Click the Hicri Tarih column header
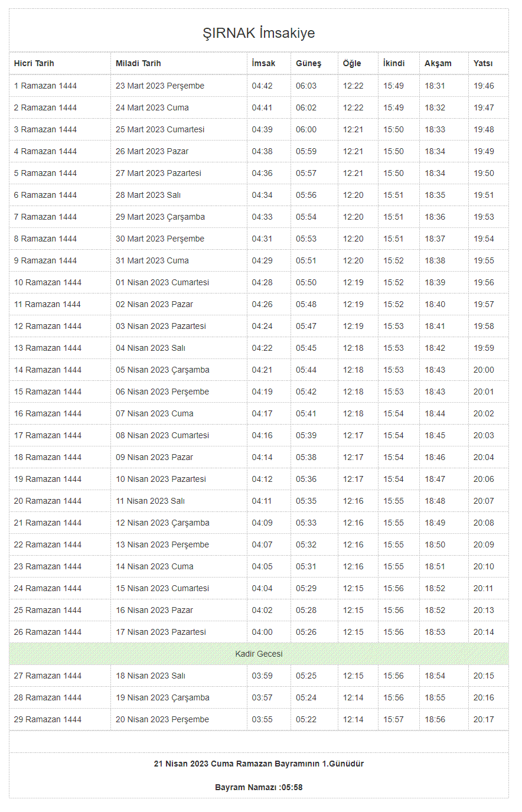The image size is (522, 812). (x=34, y=63)
